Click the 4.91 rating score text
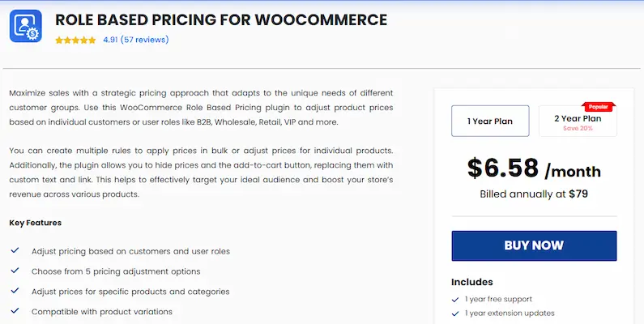Image resolution: width=644 pixels, height=324 pixels. click(110, 40)
